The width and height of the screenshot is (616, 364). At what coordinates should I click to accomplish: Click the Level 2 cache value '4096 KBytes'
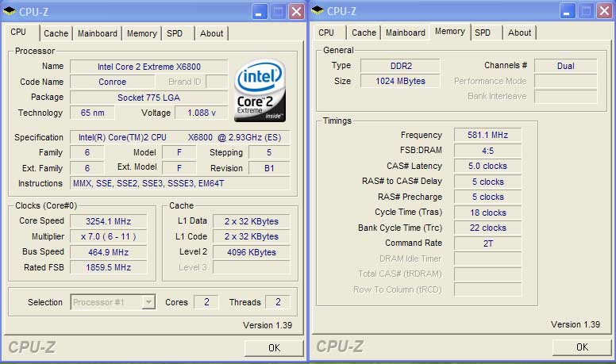(x=252, y=252)
